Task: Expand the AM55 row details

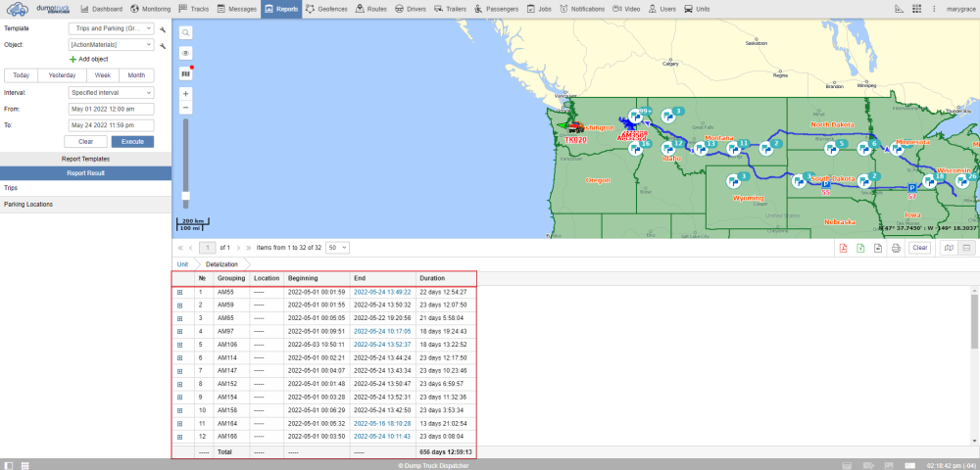Action: [x=179, y=292]
